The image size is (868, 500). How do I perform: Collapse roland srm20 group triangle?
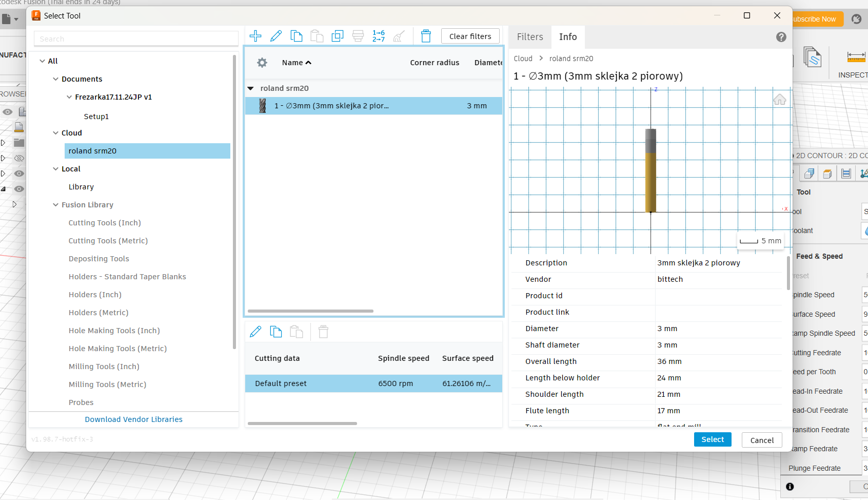click(x=251, y=88)
